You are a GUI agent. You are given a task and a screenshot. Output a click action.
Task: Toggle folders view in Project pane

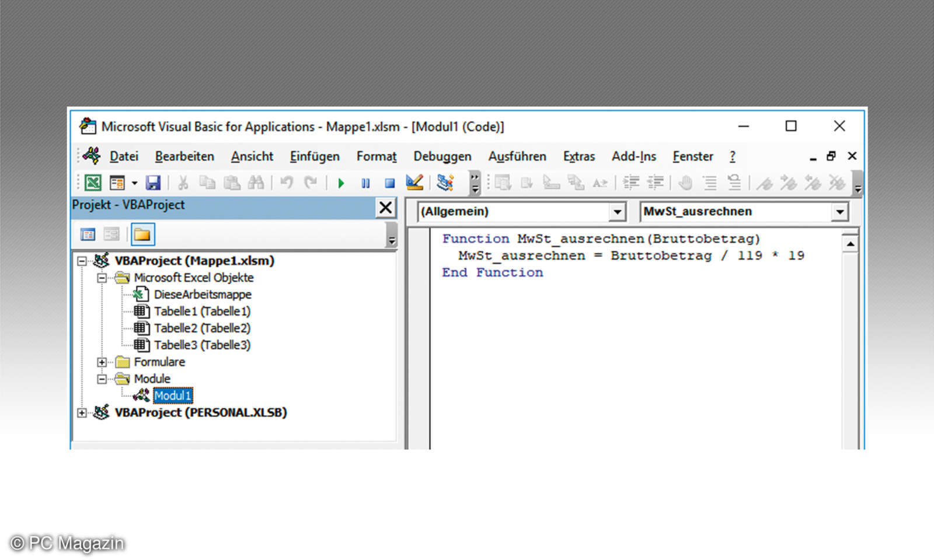pos(142,235)
